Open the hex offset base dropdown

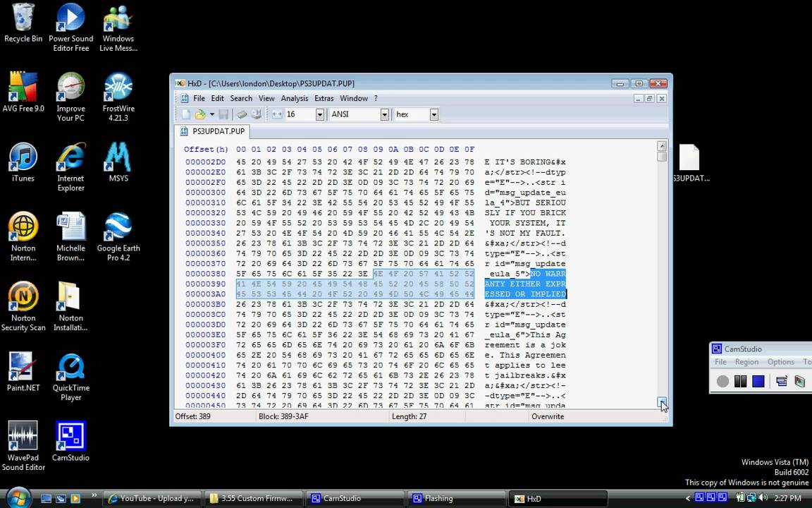coord(434,114)
